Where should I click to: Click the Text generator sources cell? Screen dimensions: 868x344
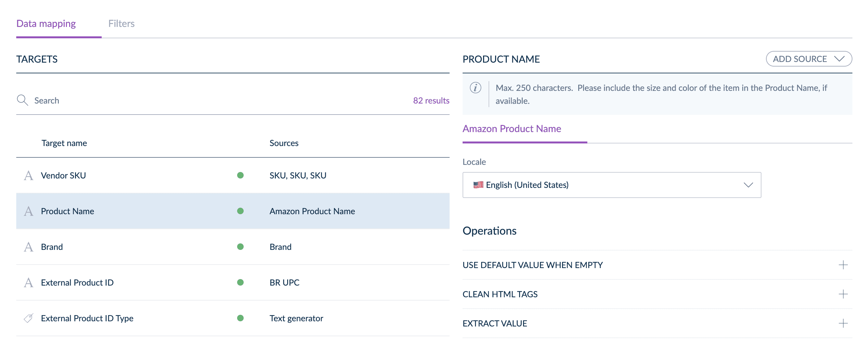click(x=296, y=318)
